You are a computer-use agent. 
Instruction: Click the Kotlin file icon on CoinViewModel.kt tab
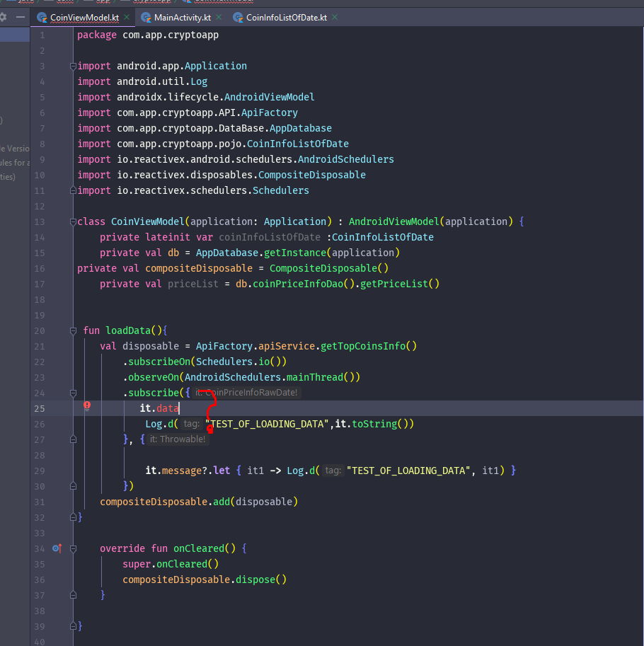42,18
